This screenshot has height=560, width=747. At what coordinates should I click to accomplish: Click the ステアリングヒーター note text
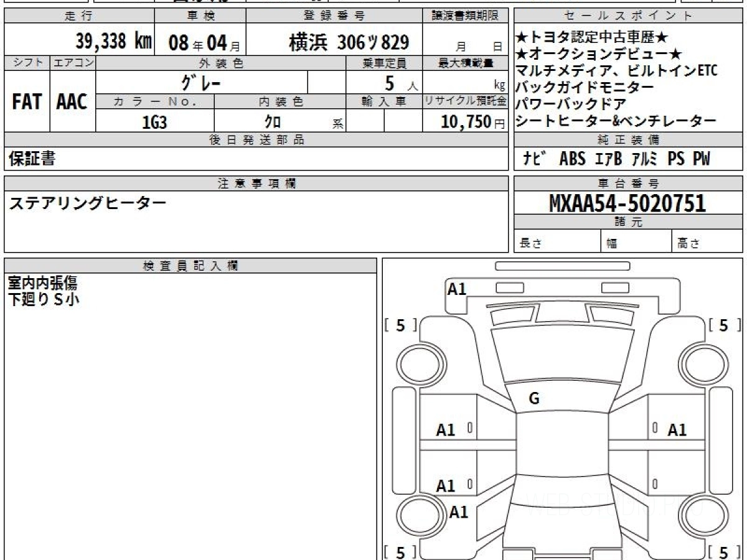click(x=87, y=203)
